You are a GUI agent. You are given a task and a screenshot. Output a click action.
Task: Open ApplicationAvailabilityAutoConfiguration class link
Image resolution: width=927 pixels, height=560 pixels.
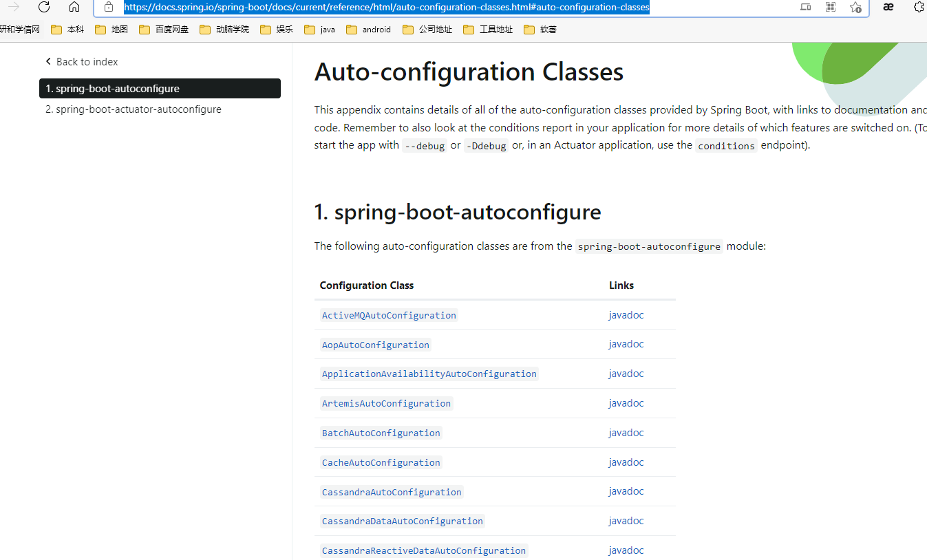click(x=429, y=374)
